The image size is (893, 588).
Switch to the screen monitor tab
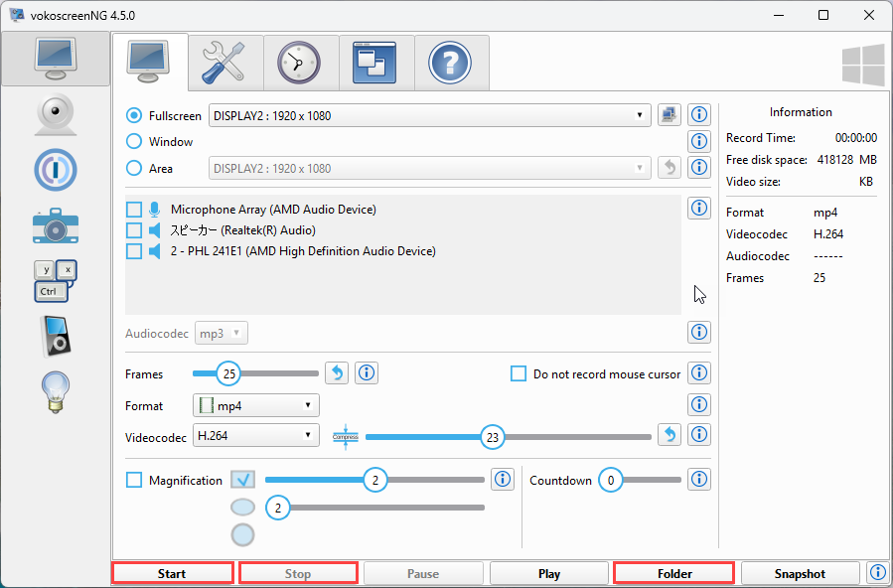(x=150, y=62)
